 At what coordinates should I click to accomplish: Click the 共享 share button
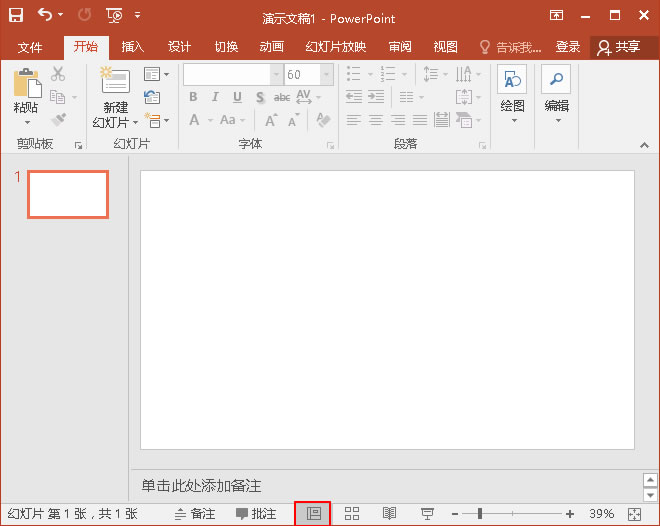click(x=618, y=47)
